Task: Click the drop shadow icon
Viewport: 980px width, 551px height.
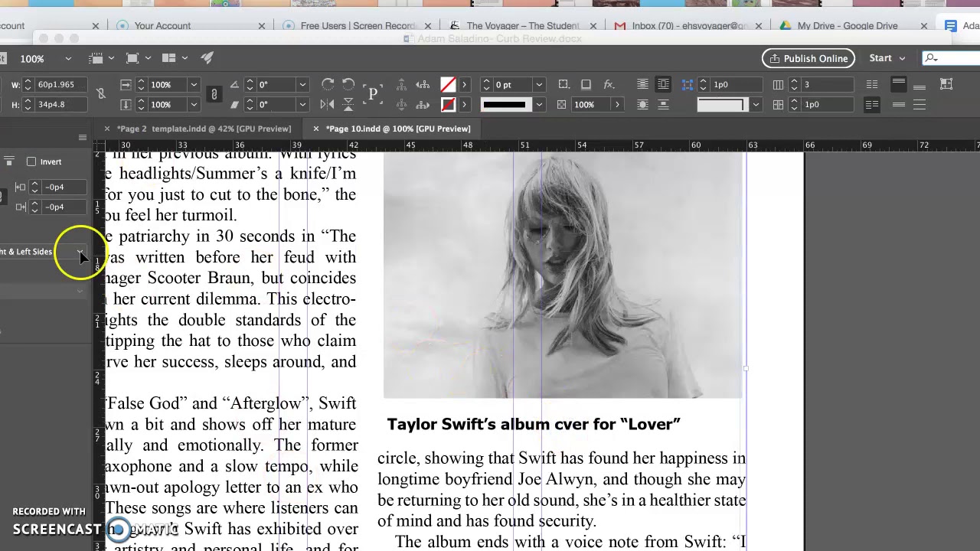Action: (x=586, y=84)
